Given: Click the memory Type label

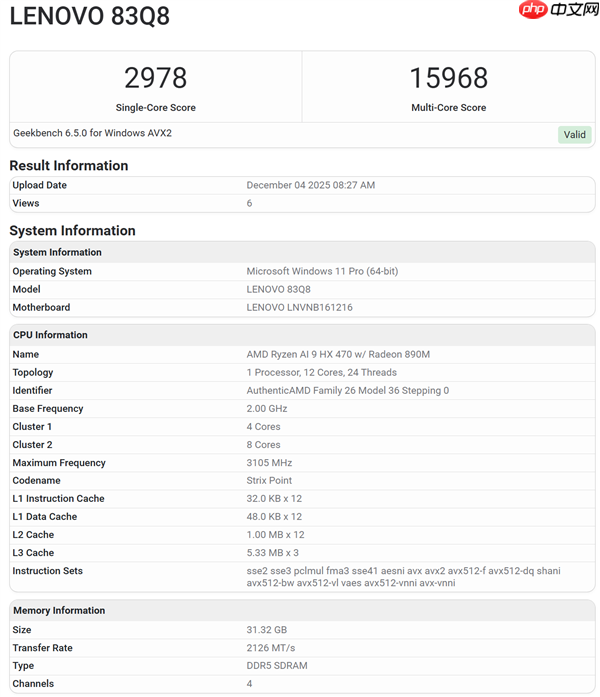Looking at the screenshot, I should pos(23,666).
